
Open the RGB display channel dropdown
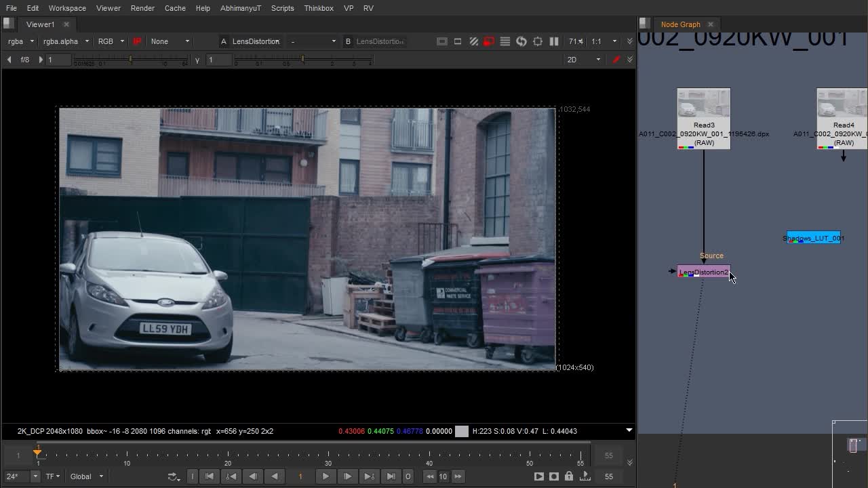(x=111, y=41)
